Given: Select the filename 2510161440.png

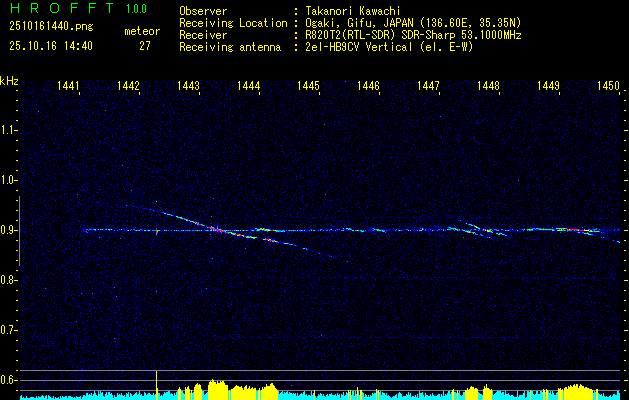Looking at the screenshot, I should (x=51, y=27).
